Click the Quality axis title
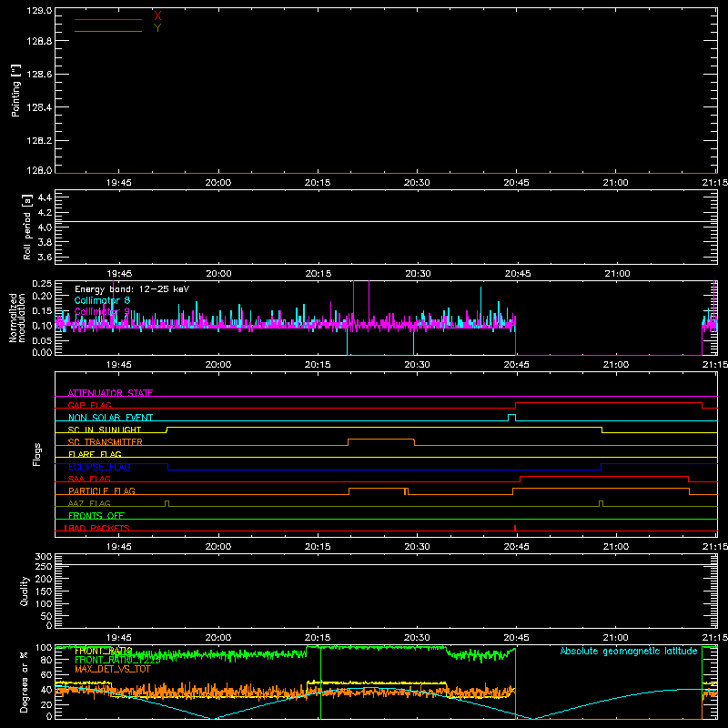728x728 pixels. click(x=25, y=591)
